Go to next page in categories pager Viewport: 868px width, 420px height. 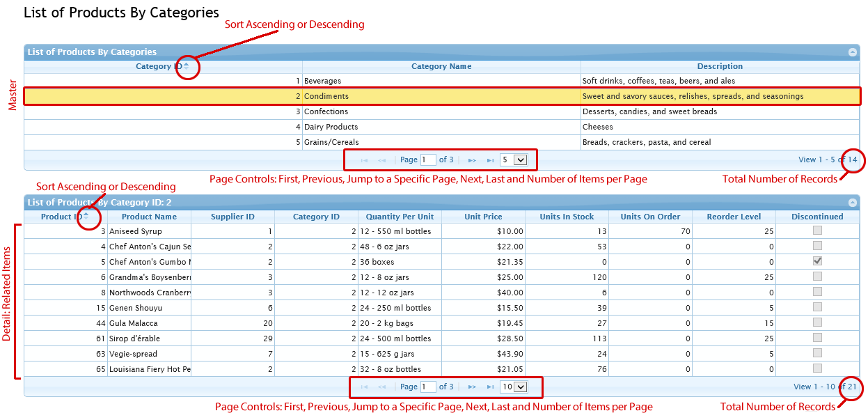[472, 160]
